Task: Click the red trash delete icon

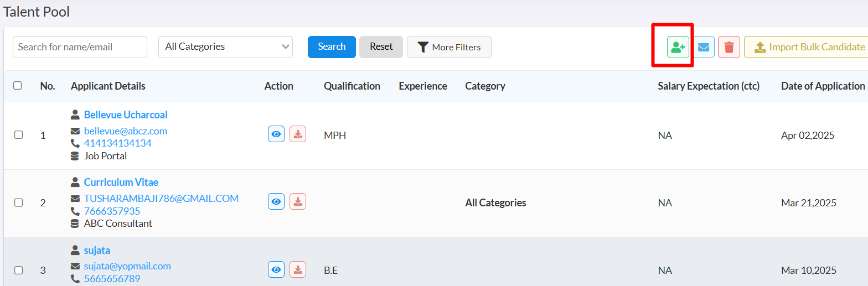Action: coord(729,48)
